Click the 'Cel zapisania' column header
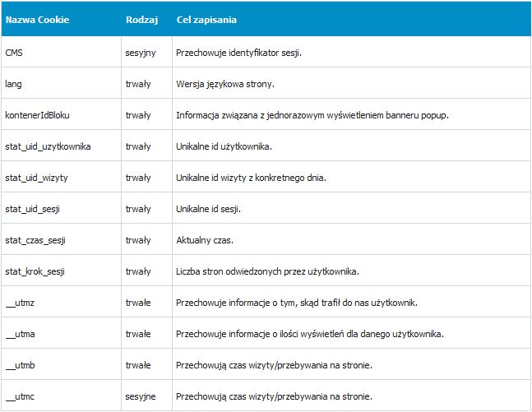Image resolution: width=532 pixels, height=412 pixels. [x=206, y=20]
